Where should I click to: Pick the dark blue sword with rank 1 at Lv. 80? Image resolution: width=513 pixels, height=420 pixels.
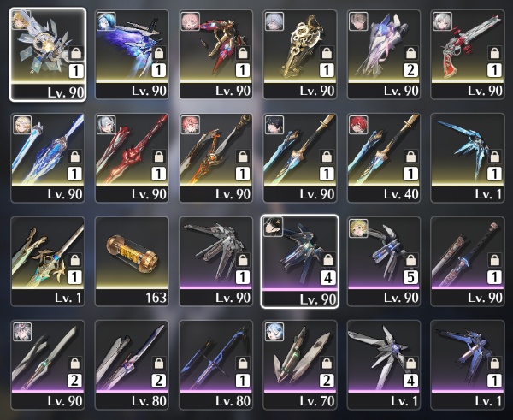click(216, 364)
